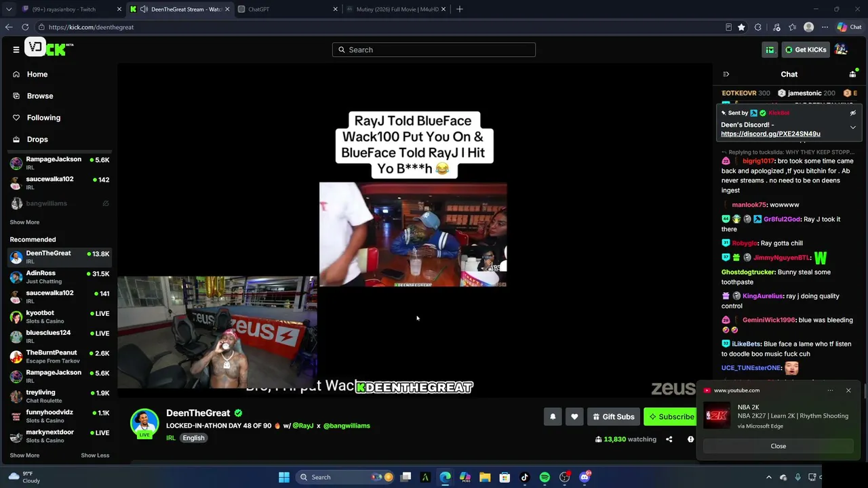Click the browser back arrow
868x488 pixels.
tap(9, 27)
